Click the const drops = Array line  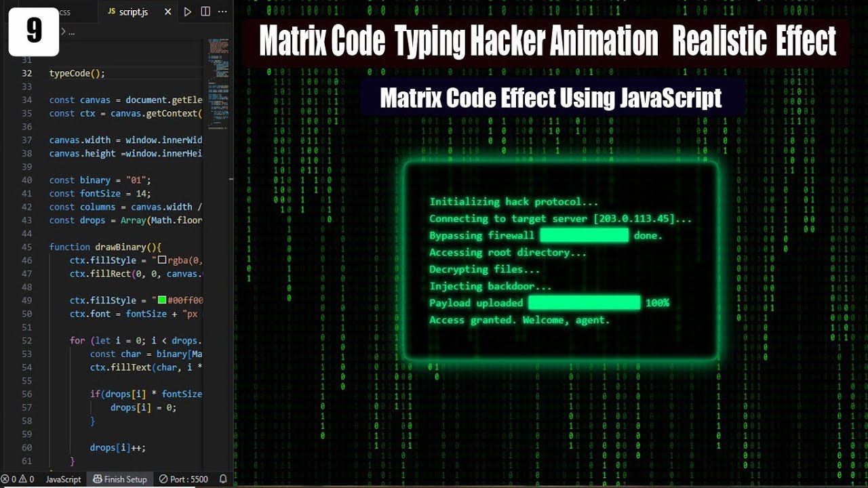126,220
